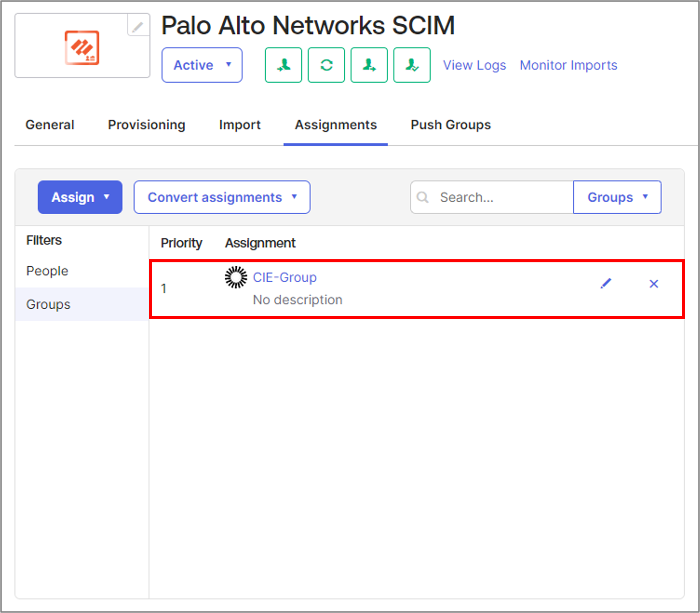Open the CIE-Group link
Image resolution: width=700 pixels, height=613 pixels.
point(285,277)
